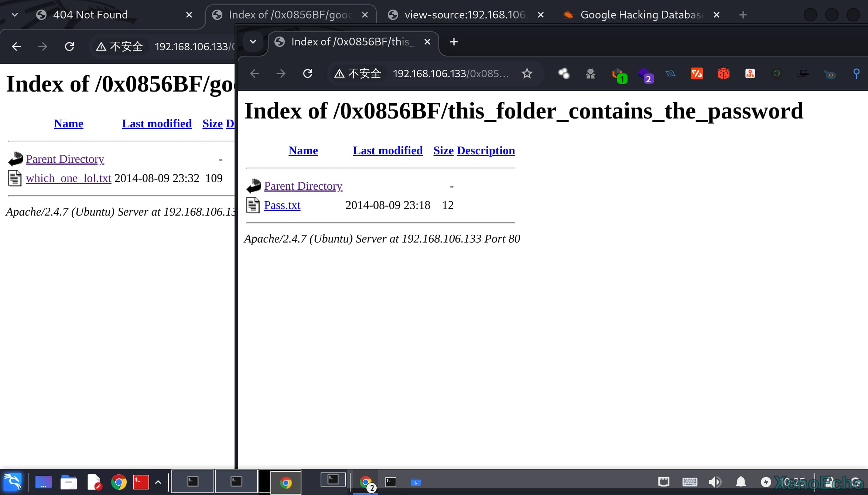Screen dimensions: 868x495
Task: Open the black fedora hat extension
Action: tap(803, 73)
